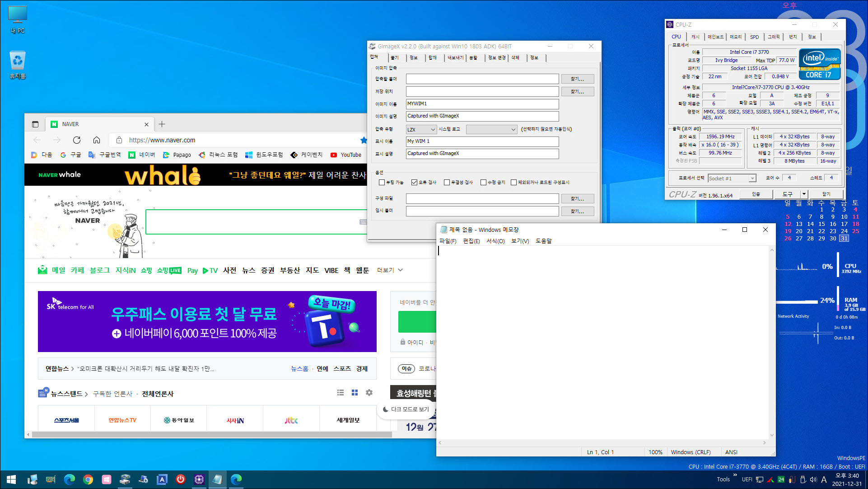868x489 pixels.
Task: Open the 시스템 로고 dropdown in GImageX
Action: click(491, 129)
